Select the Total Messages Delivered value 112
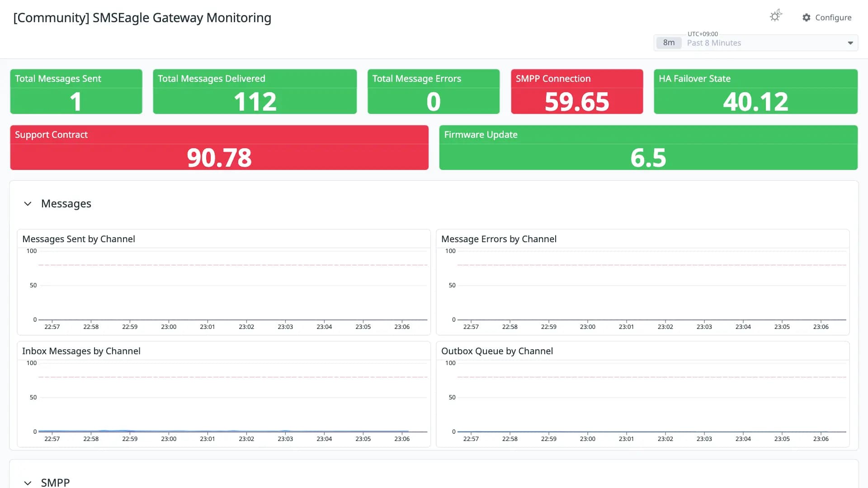 tap(255, 102)
